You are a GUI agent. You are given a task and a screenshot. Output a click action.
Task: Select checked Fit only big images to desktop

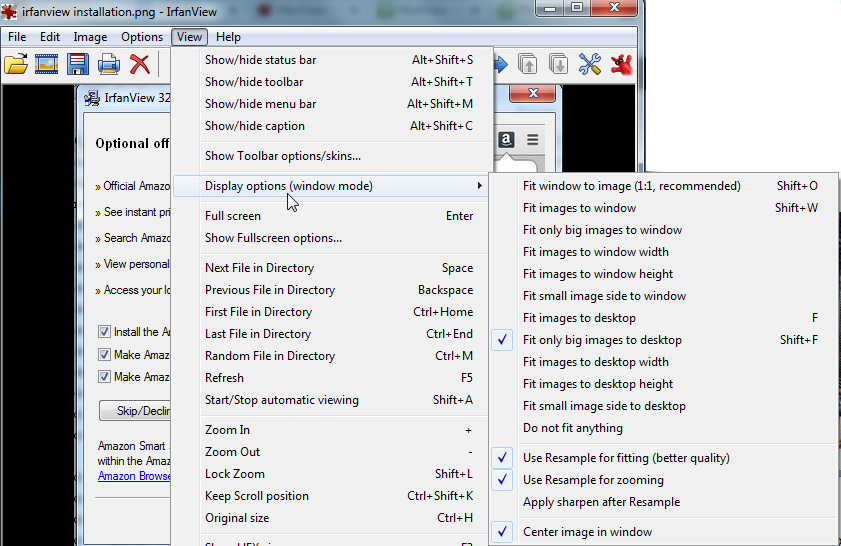click(664, 340)
